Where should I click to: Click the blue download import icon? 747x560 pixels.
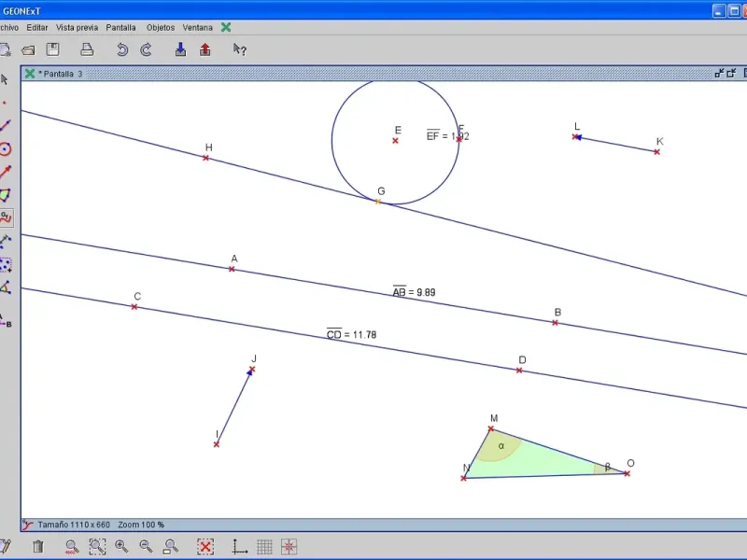point(180,49)
